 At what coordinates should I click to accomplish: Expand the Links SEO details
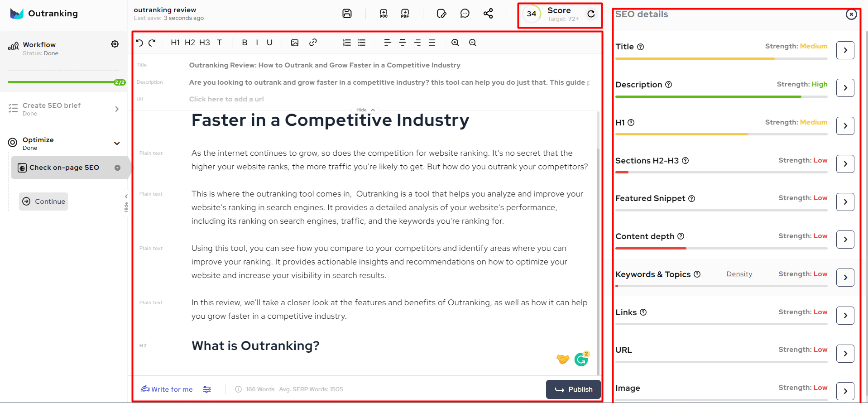tap(845, 316)
